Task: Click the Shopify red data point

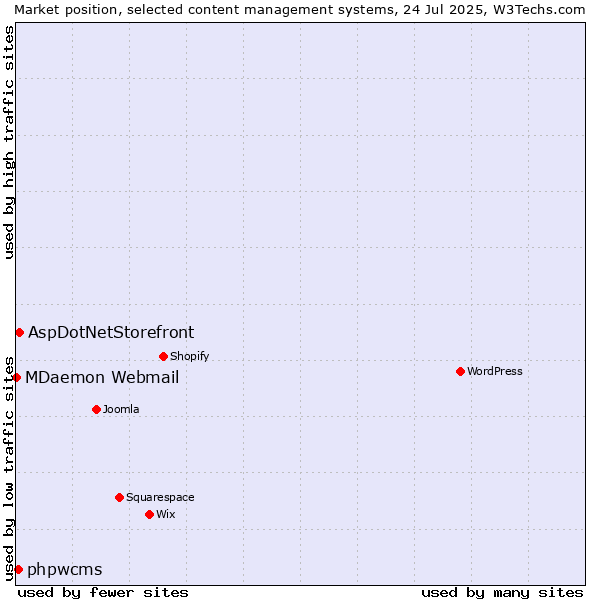Action: [x=163, y=357]
